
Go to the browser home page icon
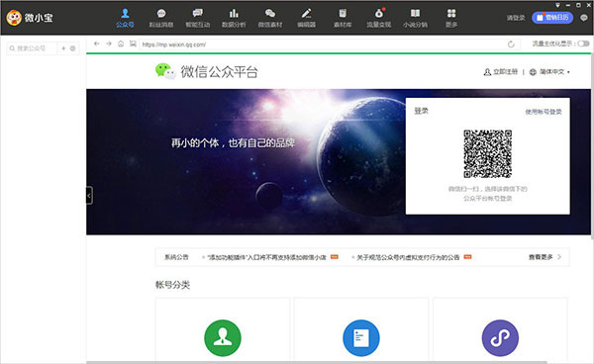121,44
